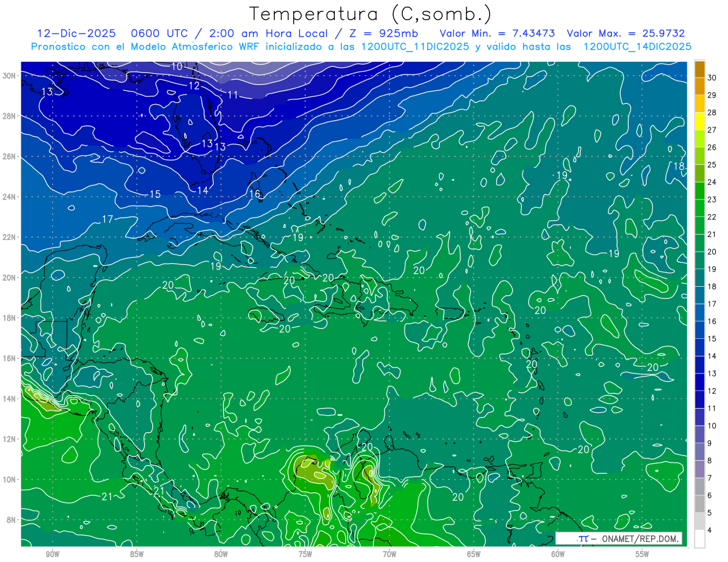Click the 75W longitude axis label
The height and width of the screenshot is (562, 728).
(305, 555)
